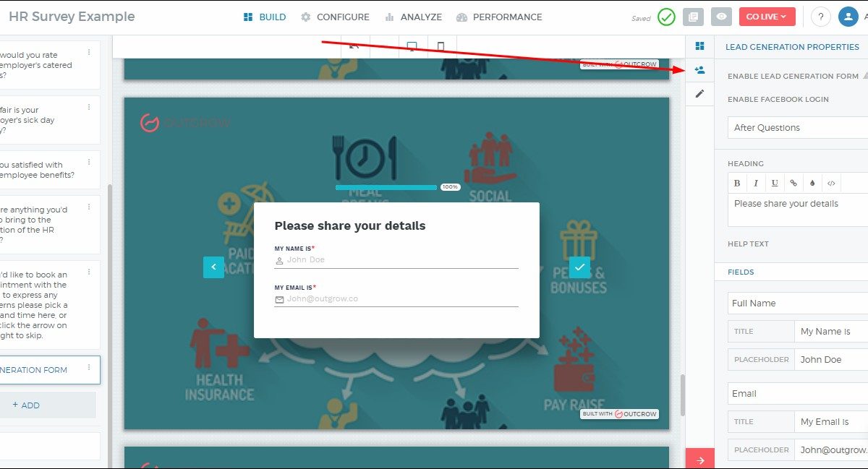
Task: Click the pencil edit icon in sidebar
Action: point(699,94)
